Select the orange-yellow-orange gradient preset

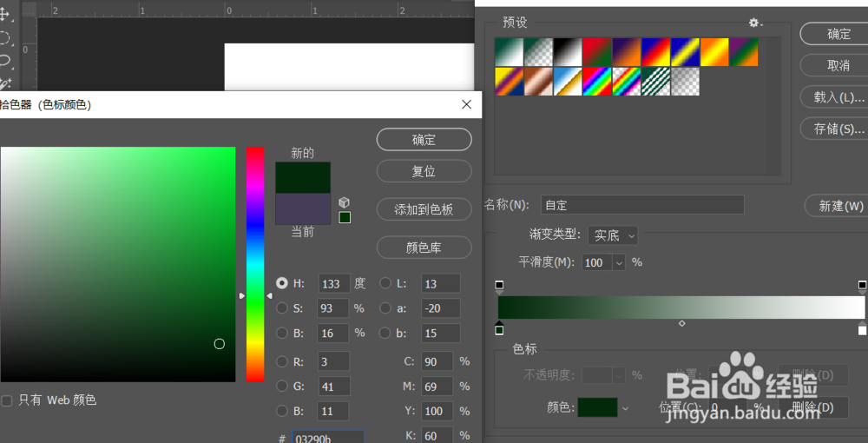point(714,52)
